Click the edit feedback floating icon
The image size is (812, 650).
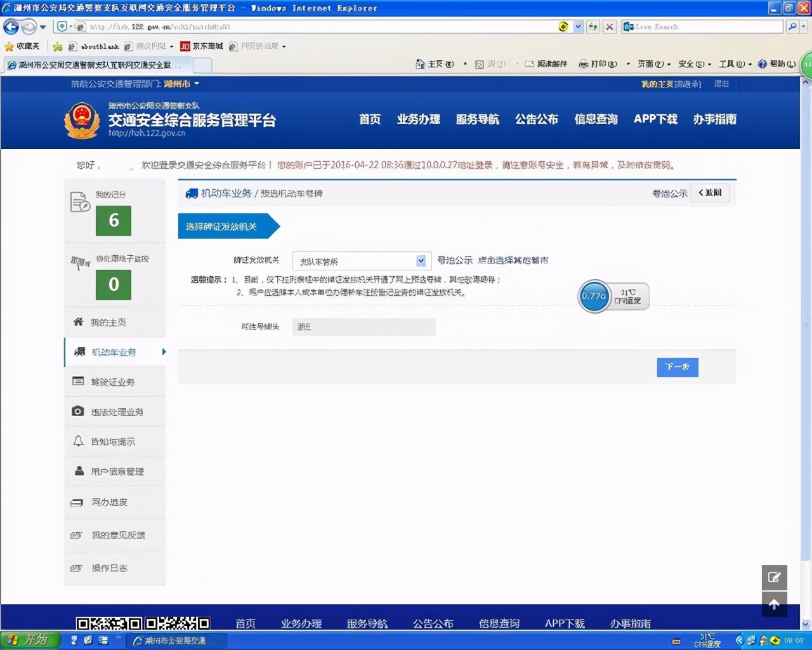tap(774, 577)
